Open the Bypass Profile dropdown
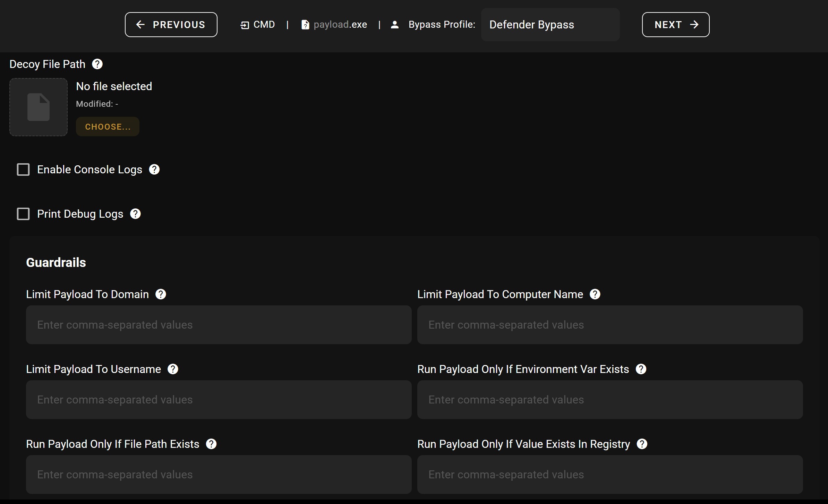Image resolution: width=828 pixels, height=504 pixels. 550,25
